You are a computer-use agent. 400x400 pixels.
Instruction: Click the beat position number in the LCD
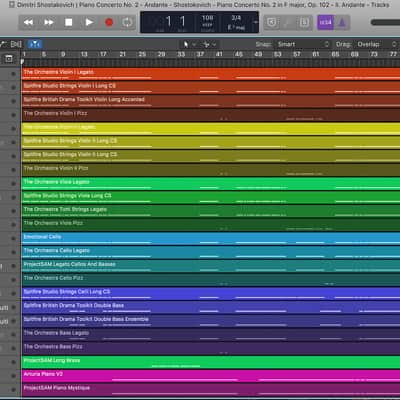182,22
